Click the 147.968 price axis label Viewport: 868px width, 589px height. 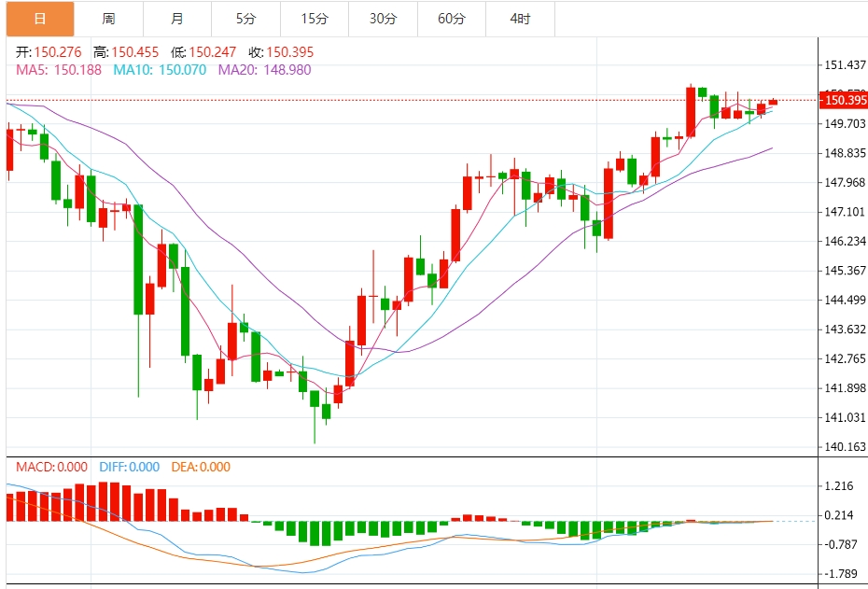pyautogui.click(x=845, y=183)
